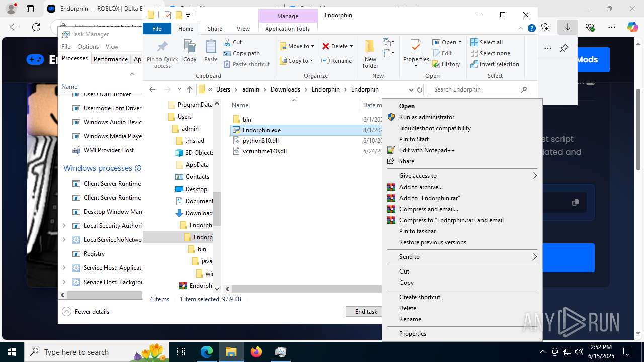Click Downloads in address breadcrumb
644x362 pixels.
coord(285,89)
